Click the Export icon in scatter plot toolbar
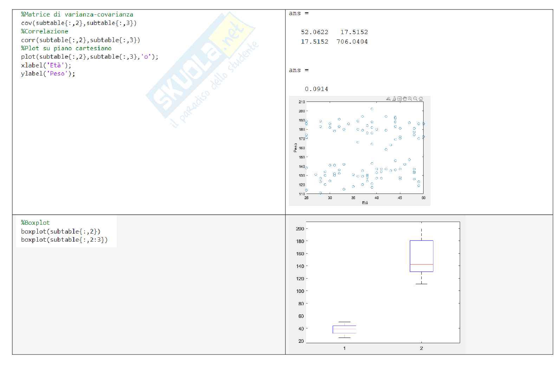This screenshot has width=555, height=392. click(x=388, y=99)
